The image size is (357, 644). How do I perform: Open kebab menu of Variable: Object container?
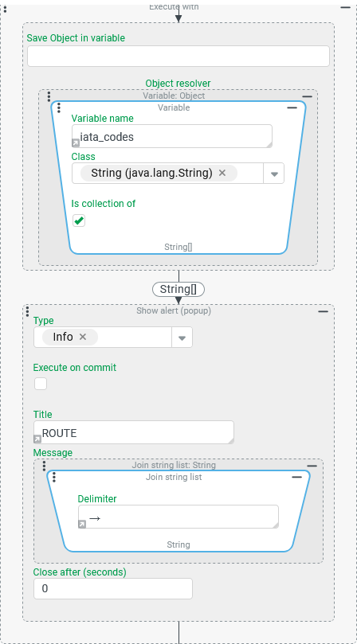[49, 96]
